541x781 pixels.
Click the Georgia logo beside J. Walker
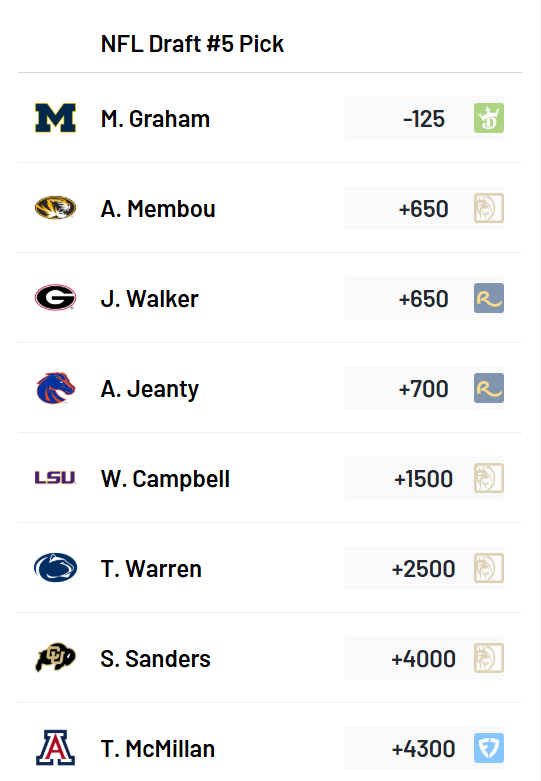(55, 298)
